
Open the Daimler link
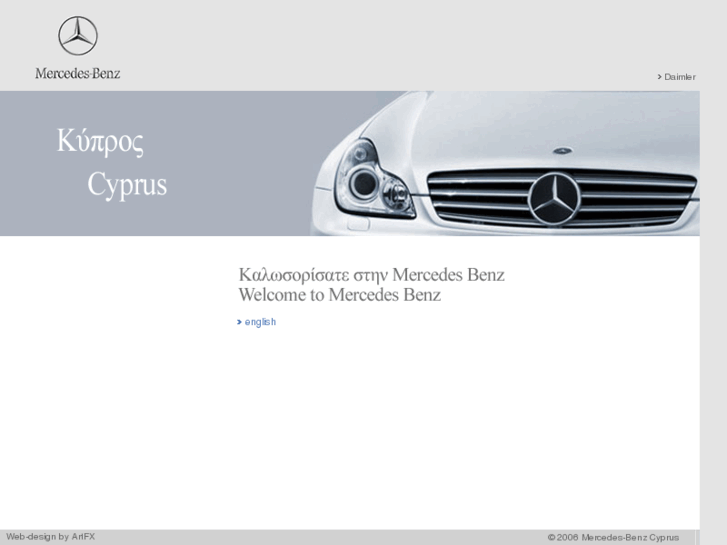pos(676,77)
